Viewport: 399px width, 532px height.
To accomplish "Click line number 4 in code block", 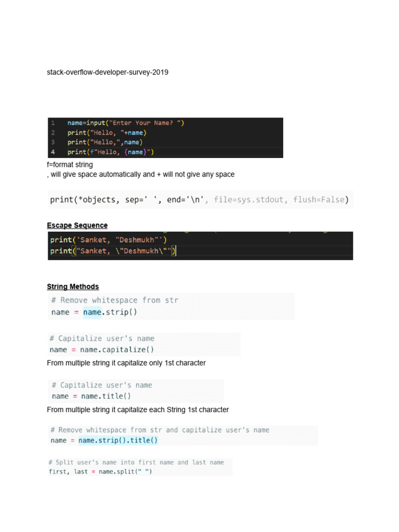I will click(x=52, y=152).
